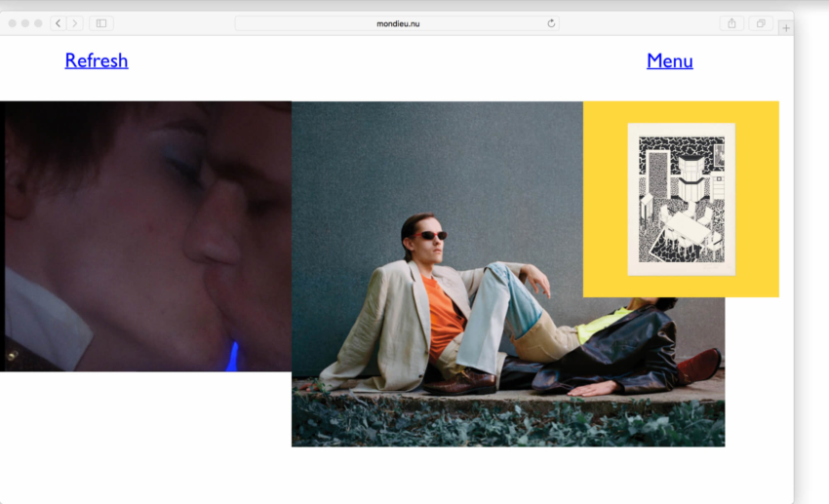829x504 pixels.
Task: Open the yellow framed black-and-white print image
Action: (681, 199)
